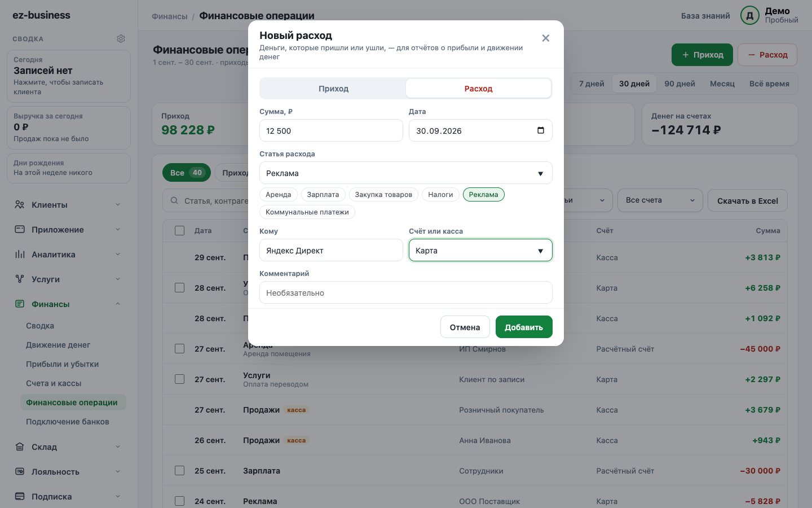Expand the Клиенты menu chevron
Viewport: 812px width, 508px height.
click(x=118, y=205)
